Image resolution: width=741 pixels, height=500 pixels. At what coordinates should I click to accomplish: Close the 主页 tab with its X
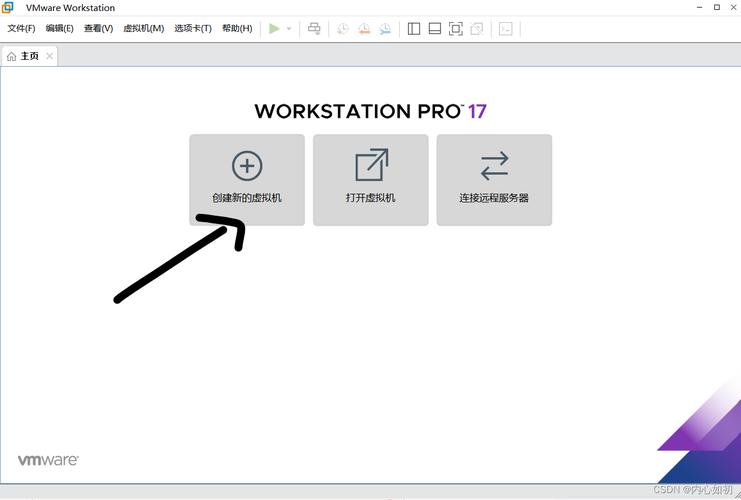tap(49, 56)
